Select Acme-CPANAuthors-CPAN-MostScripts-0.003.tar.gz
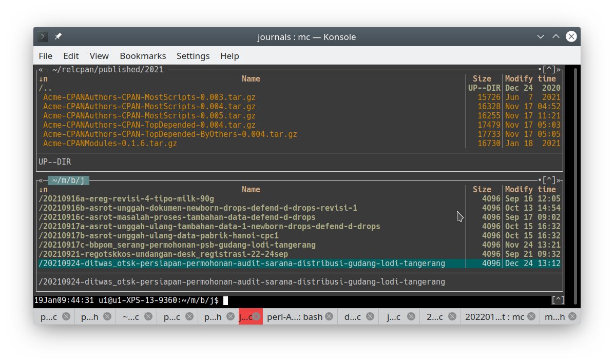Screen dimensions: 614x364 click(x=149, y=97)
